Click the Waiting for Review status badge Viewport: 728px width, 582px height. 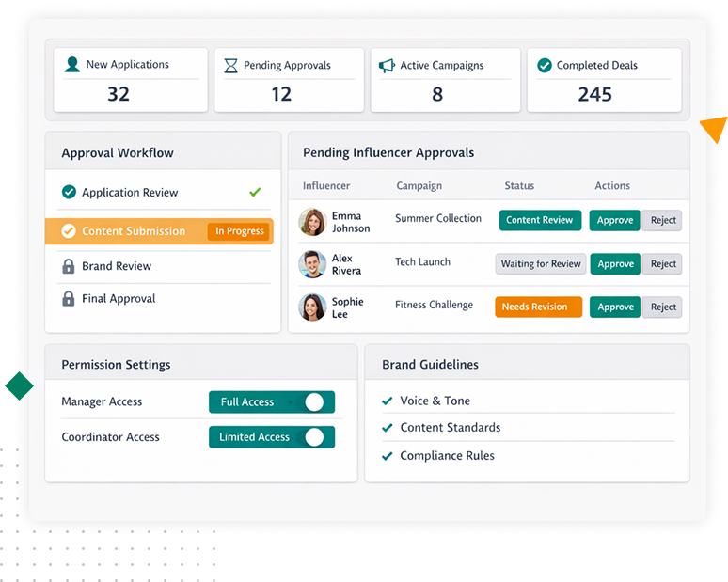pos(541,263)
